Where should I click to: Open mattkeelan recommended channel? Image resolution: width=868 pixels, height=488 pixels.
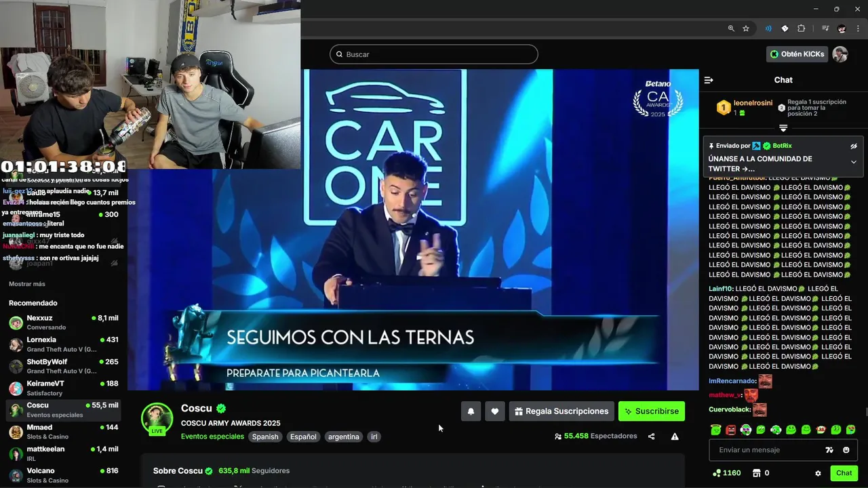click(x=64, y=453)
